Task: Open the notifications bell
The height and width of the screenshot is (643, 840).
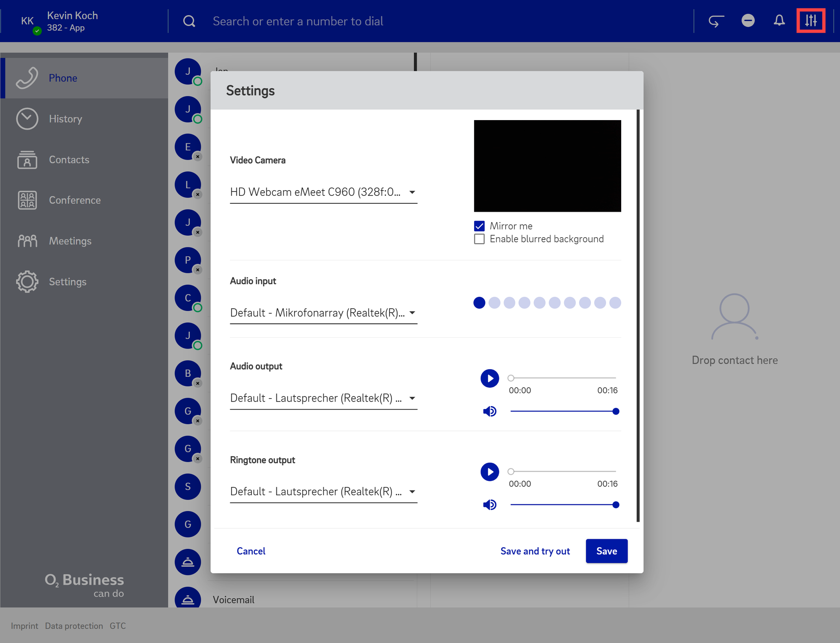Action: [779, 21]
